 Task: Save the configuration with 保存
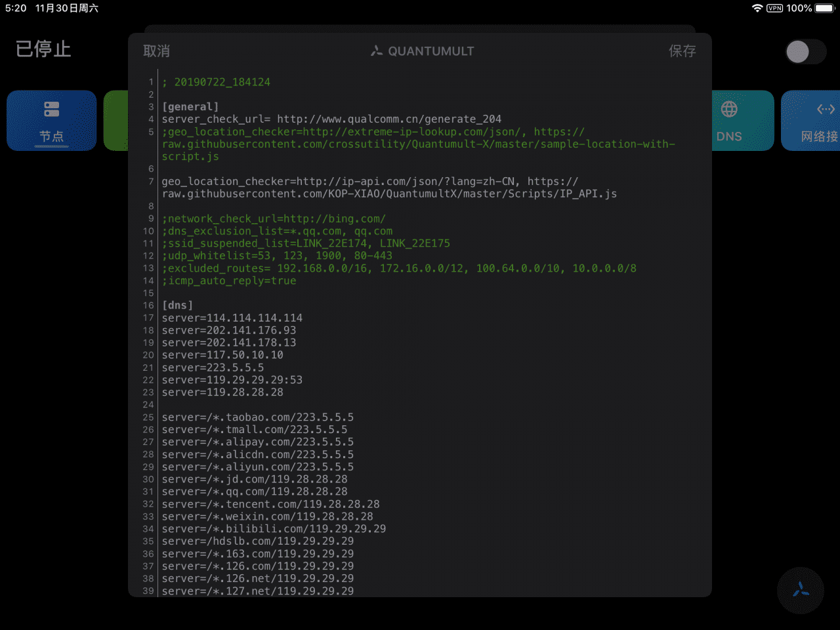682,51
